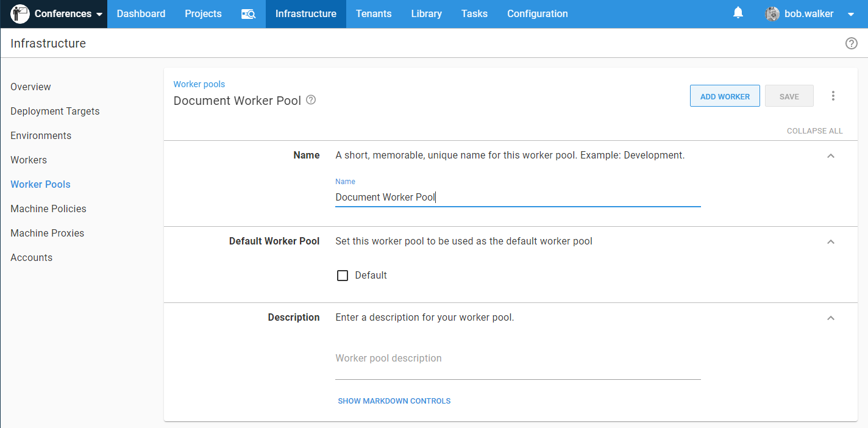This screenshot has width=868, height=428.
Task: Collapse the Default Worker Pool section
Action: click(x=830, y=241)
